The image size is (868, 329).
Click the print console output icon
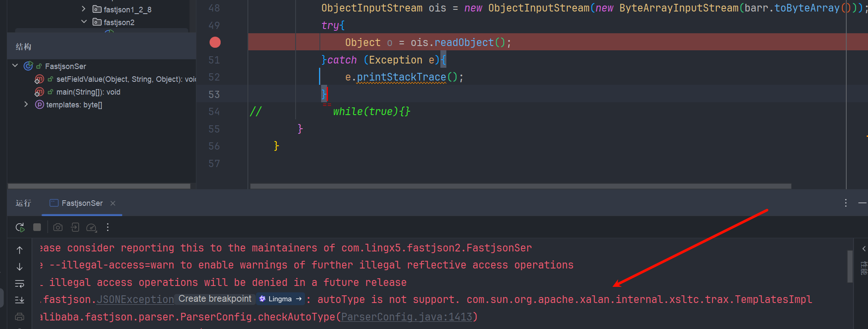20,317
